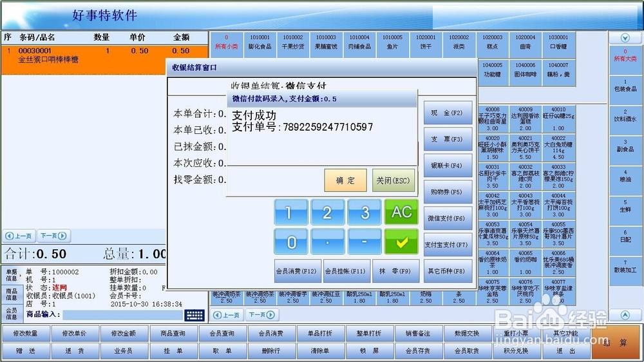Switch to 单据信息 side tab

pyautogui.click(x=12, y=275)
